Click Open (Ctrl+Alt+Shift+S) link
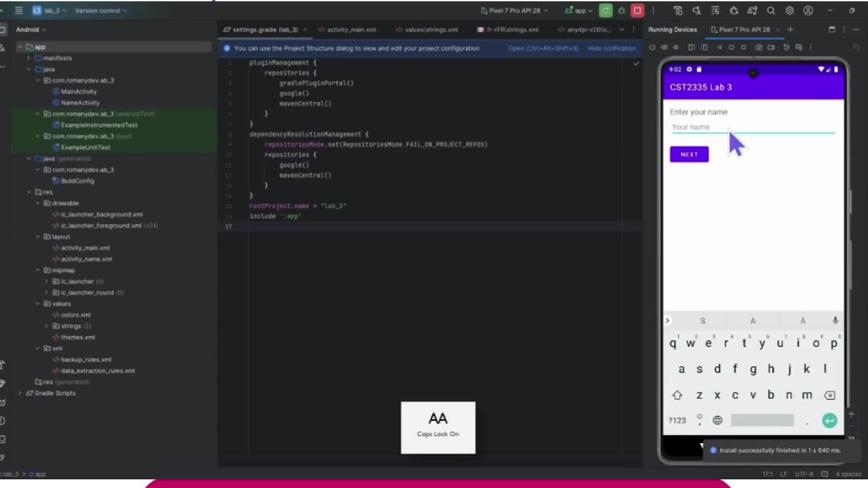 [543, 48]
